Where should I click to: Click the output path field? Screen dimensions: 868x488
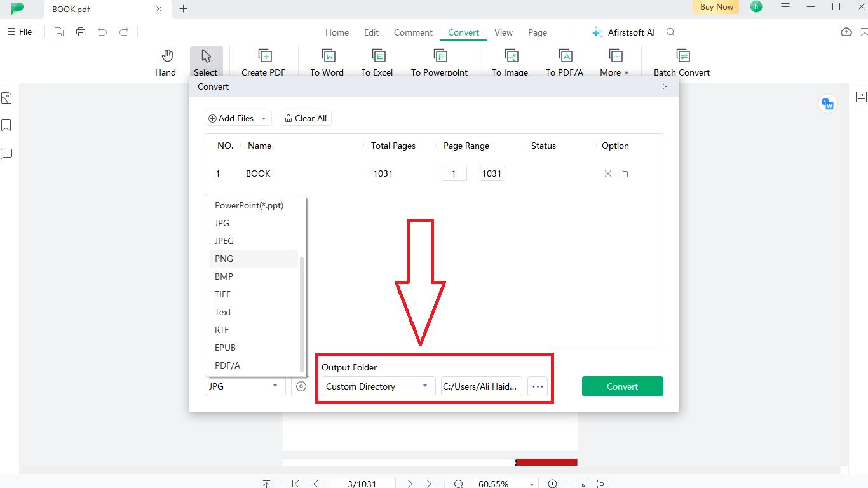[482, 386]
